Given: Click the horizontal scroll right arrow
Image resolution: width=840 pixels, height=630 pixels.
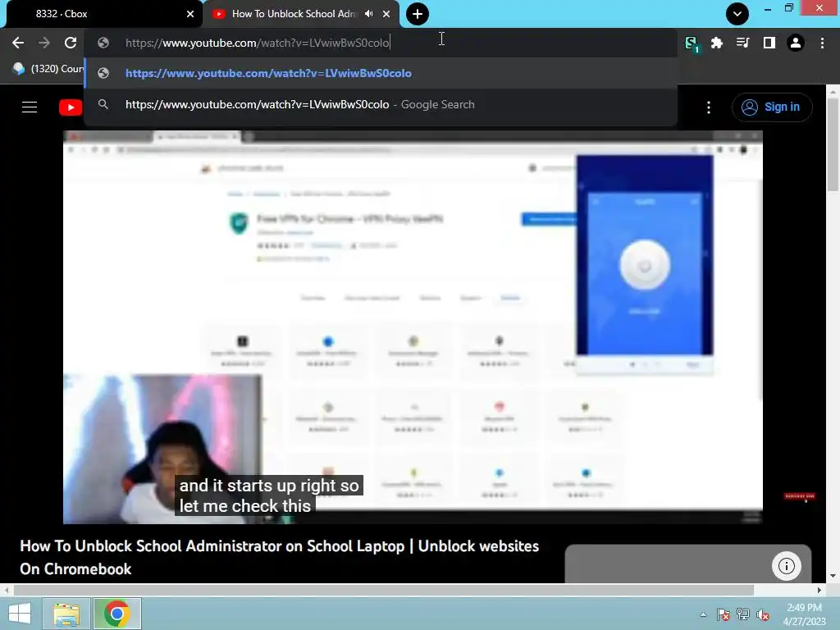Looking at the screenshot, I should (x=819, y=590).
